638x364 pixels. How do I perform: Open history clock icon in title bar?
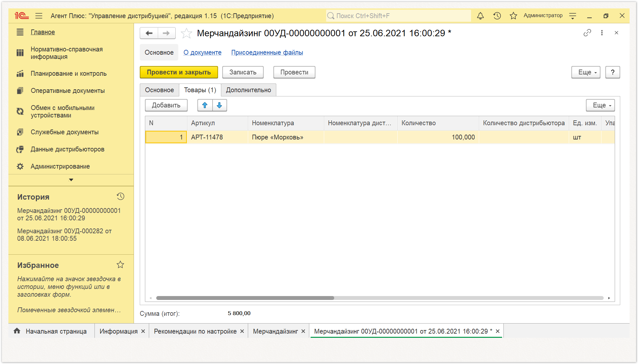point(497,16)
